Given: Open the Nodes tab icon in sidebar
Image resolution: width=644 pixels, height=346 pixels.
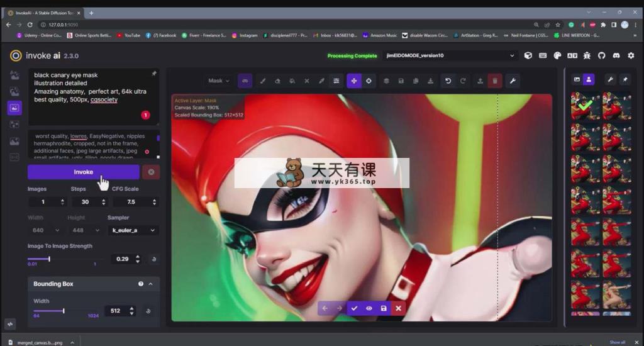Looking at the screenshot, I should [x=14, y=124].
